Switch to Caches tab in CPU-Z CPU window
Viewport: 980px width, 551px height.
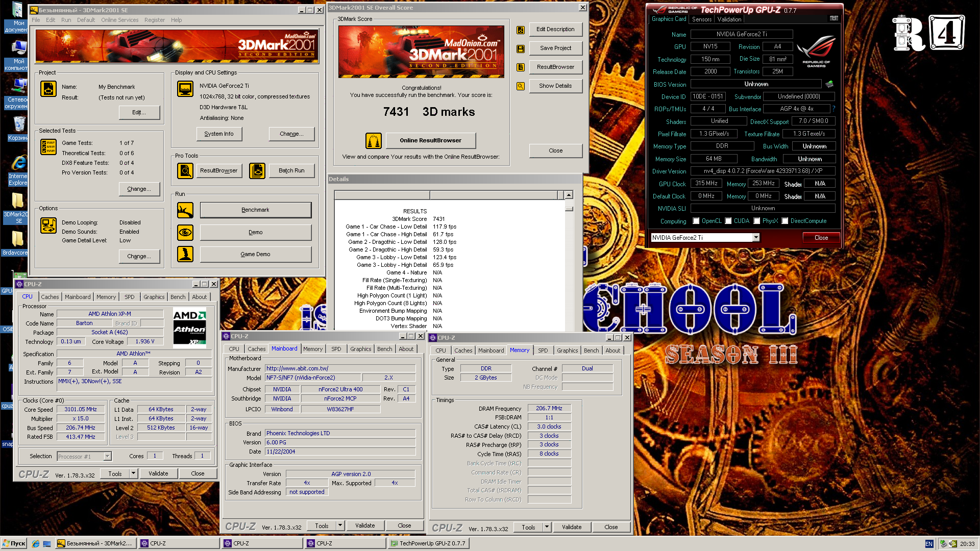pos(50,297)
